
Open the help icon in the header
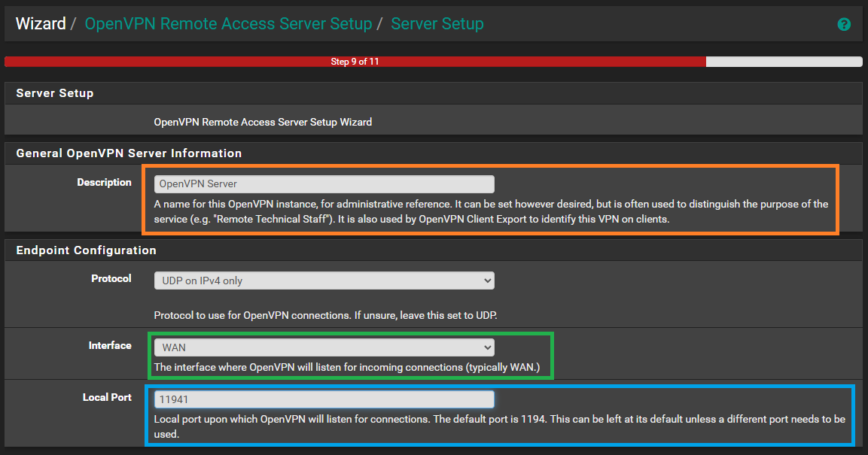844,24
